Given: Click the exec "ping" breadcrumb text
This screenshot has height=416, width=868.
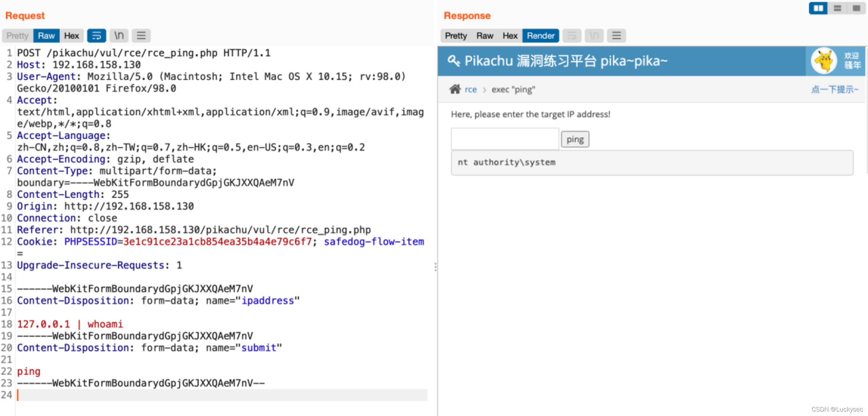Looking at the screenshot, I should tap(513, 89).
